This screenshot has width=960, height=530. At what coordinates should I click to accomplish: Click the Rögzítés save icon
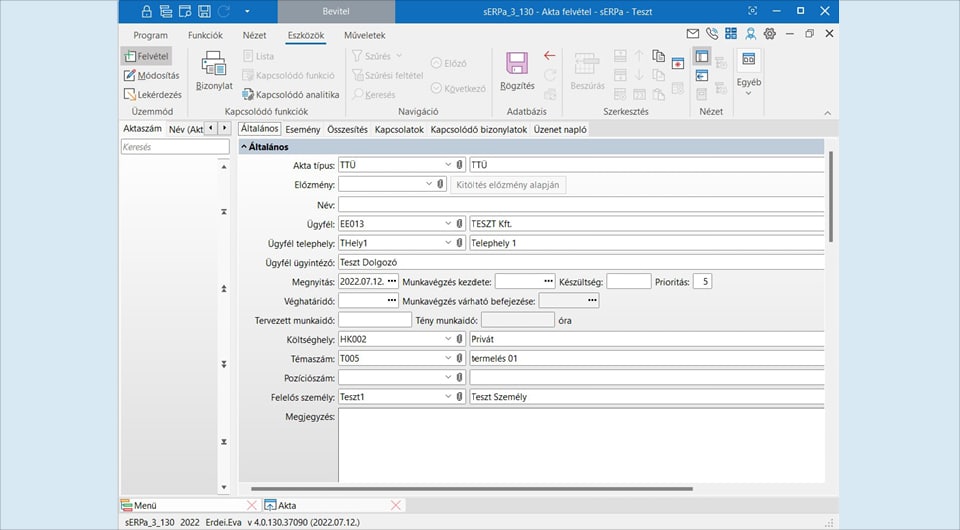[x=517, y=65]
